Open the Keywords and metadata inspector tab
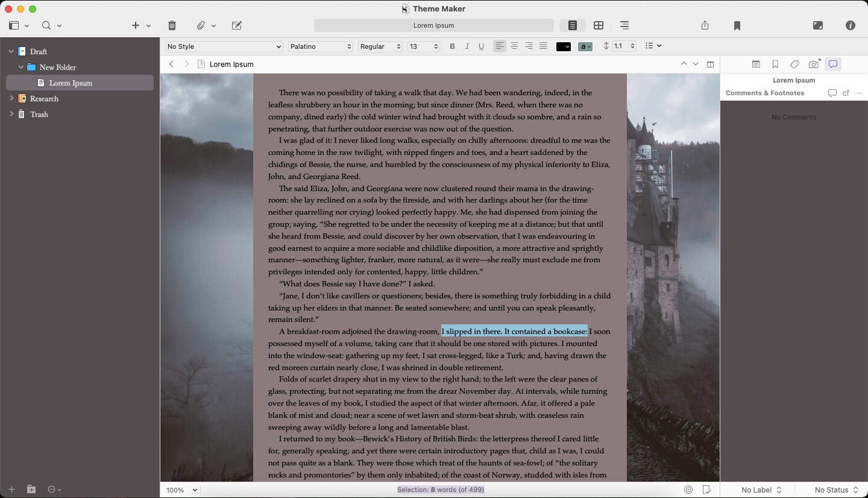Viewport: 868px width, 498px height. [x=794, y=64]
